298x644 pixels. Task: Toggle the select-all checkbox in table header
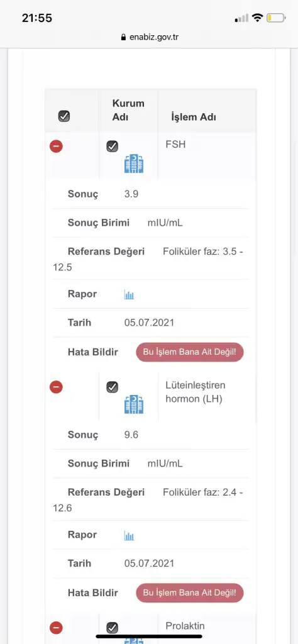point(64,116)
